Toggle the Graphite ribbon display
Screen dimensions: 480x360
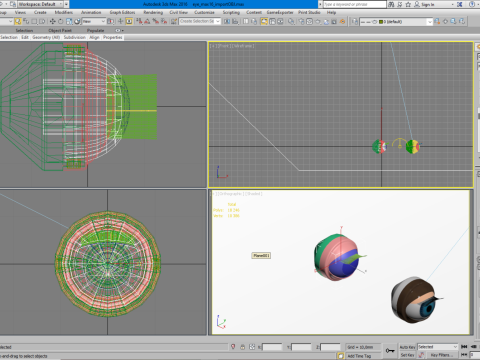coord(264,21)
